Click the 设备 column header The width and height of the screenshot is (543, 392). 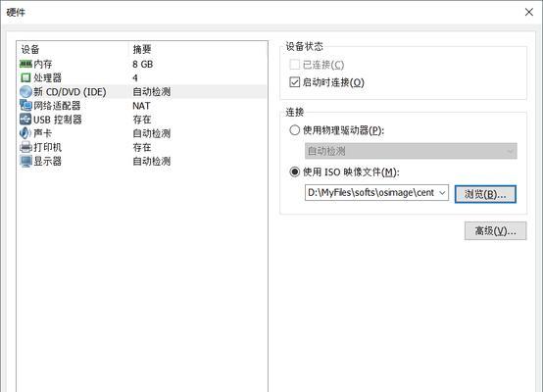[x=30, y=49]
